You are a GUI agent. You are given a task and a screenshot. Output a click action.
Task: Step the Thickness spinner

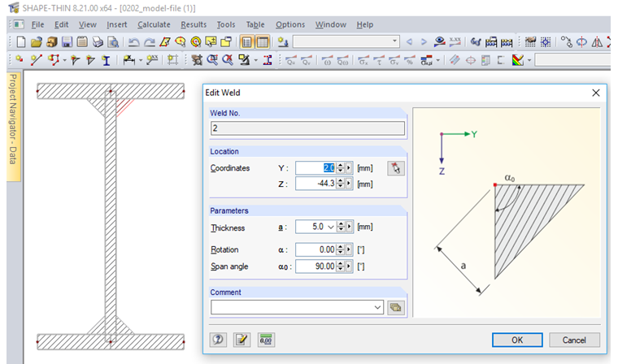click(341, 227)
